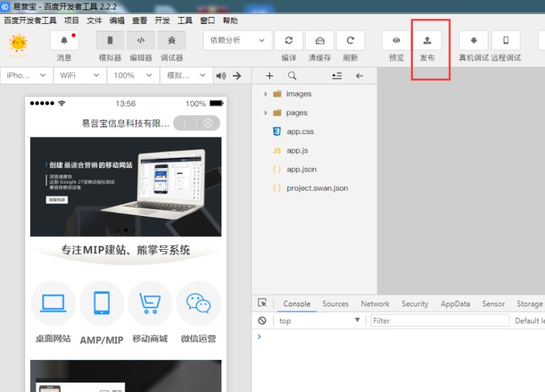Toggle the 编辑器 editor panel

pos(141,41)
